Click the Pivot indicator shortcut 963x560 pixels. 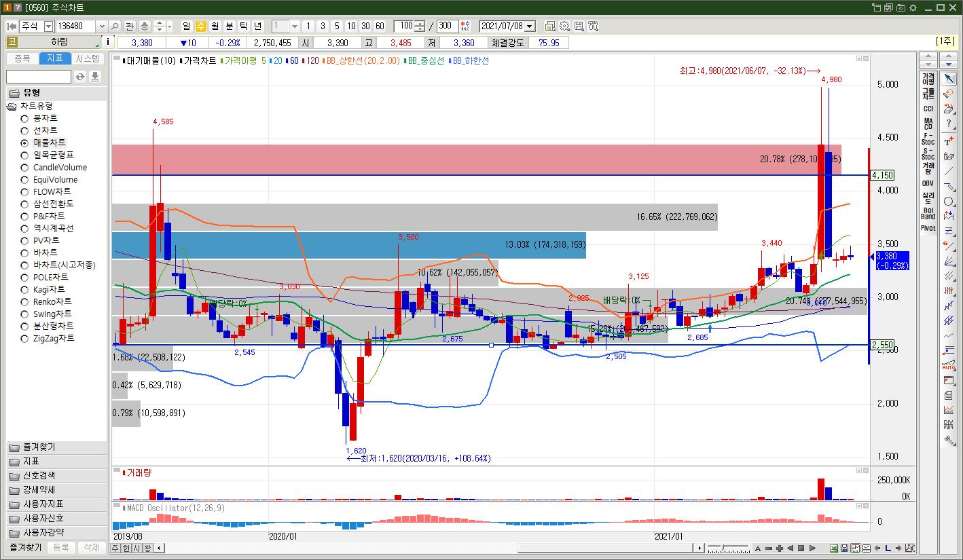pos(928,228)
